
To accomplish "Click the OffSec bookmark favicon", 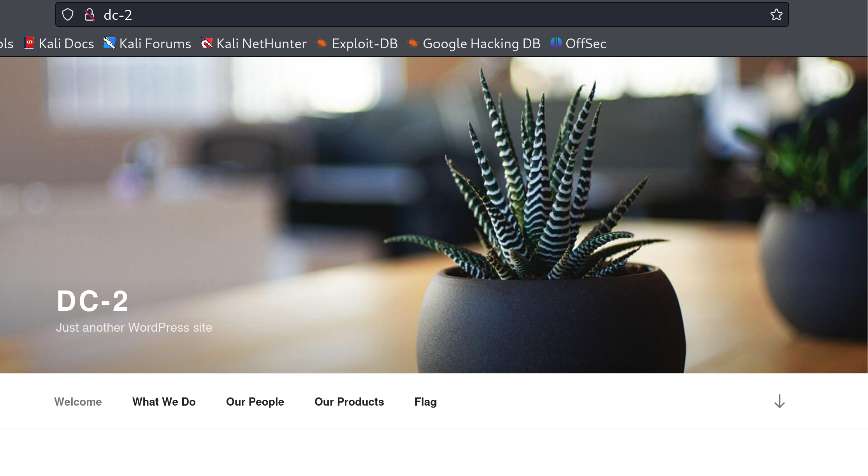I will tap(556, 43).
